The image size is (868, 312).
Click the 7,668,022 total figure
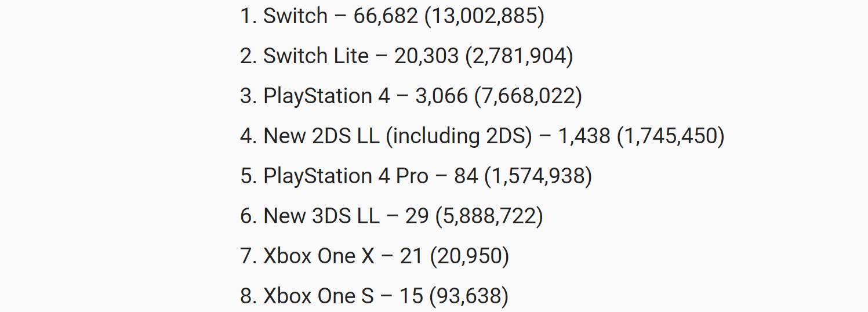coord(528,96)
